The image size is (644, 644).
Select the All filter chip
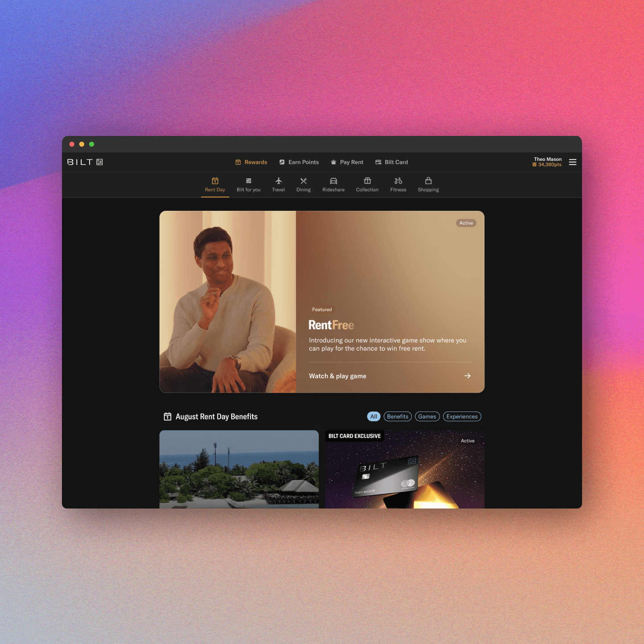(x=373, y=417)
